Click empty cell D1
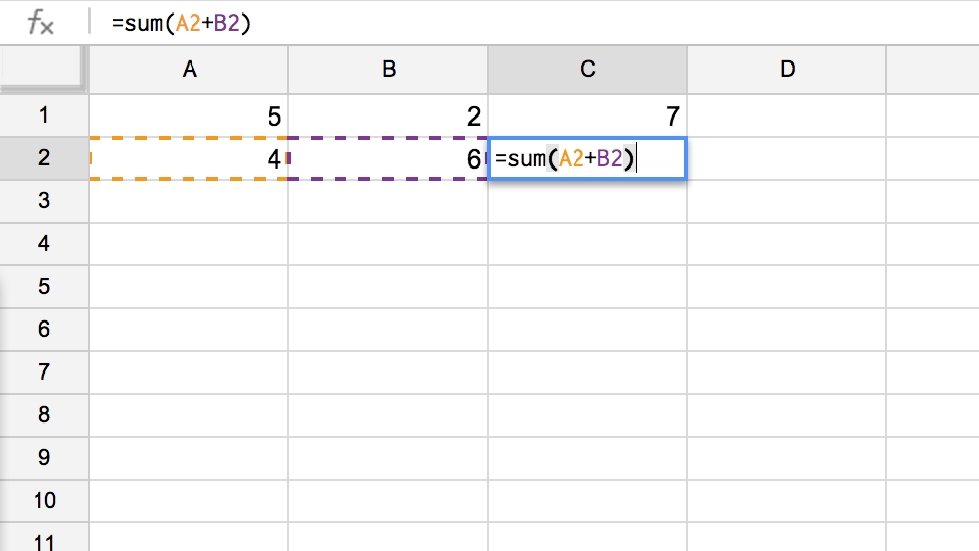This screenshot has height=551, width=979. pos(787,116)
